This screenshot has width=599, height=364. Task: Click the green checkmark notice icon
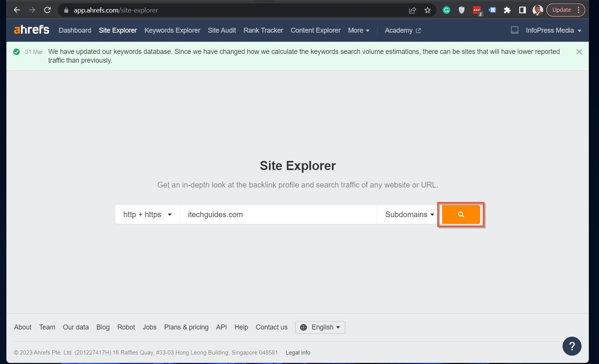tap(17, 52)
